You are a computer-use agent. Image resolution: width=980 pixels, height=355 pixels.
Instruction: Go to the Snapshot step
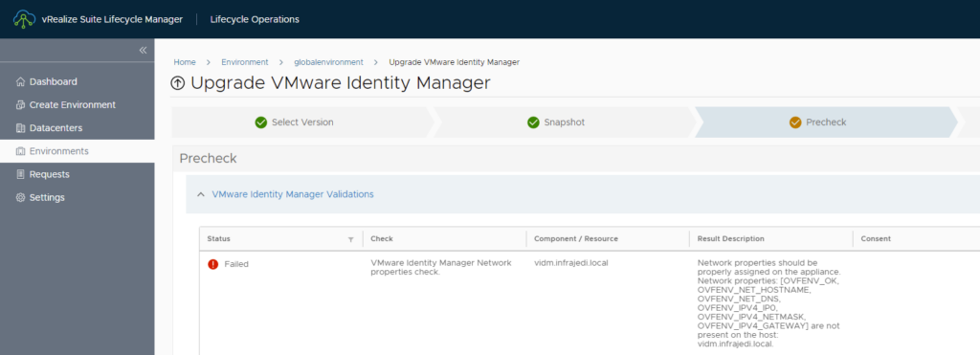[556, 122]
